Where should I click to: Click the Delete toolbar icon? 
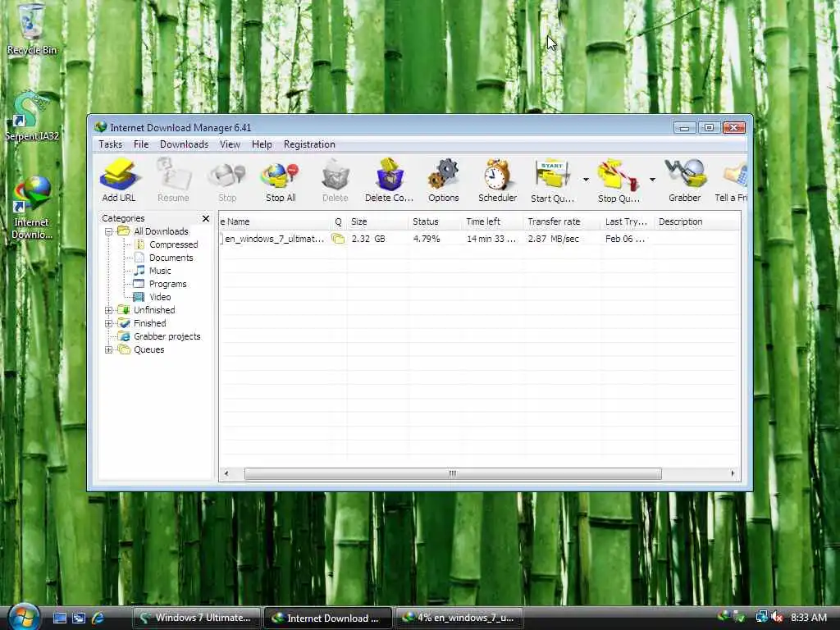point(335,180)
